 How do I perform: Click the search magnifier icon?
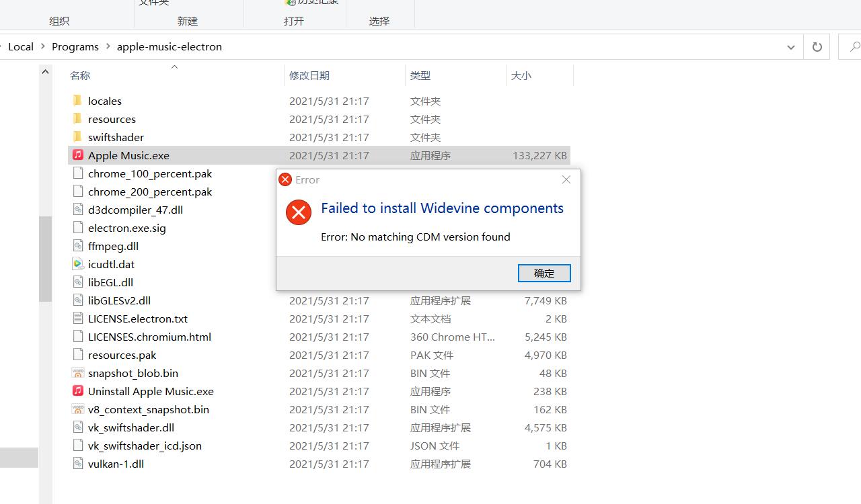tap(855, 46)
